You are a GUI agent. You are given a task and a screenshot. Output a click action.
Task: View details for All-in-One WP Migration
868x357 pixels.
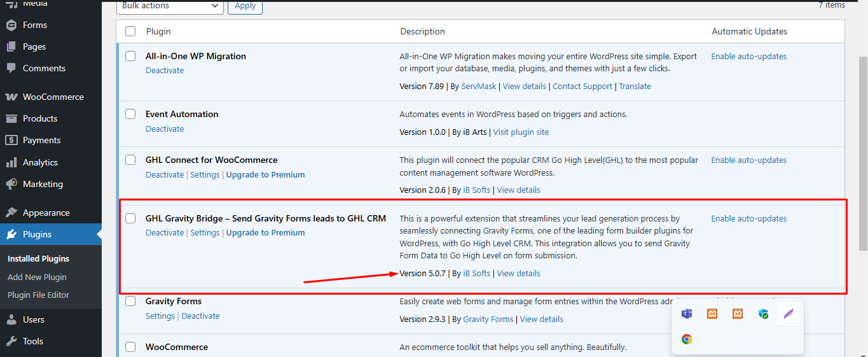tap(525, 87)
